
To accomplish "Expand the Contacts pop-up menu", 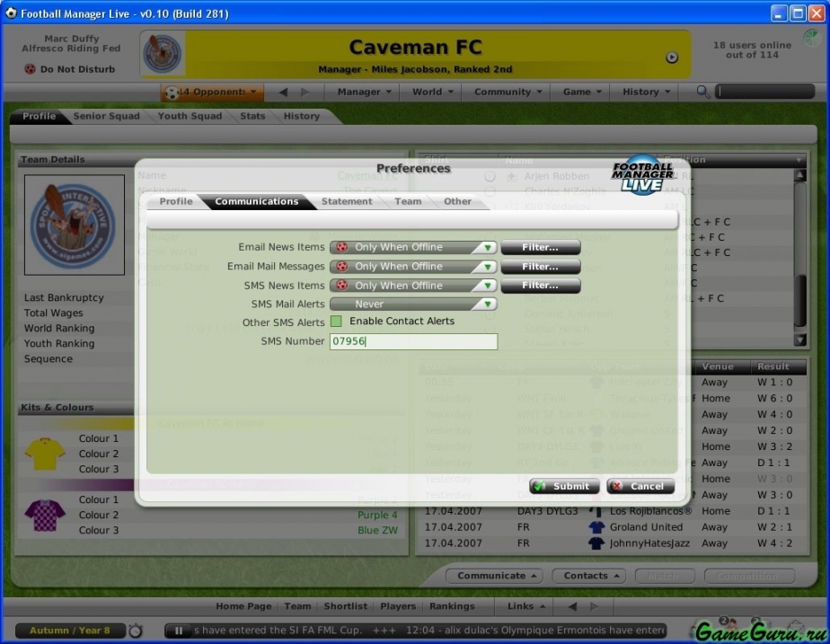I will [x=589, y=576].
